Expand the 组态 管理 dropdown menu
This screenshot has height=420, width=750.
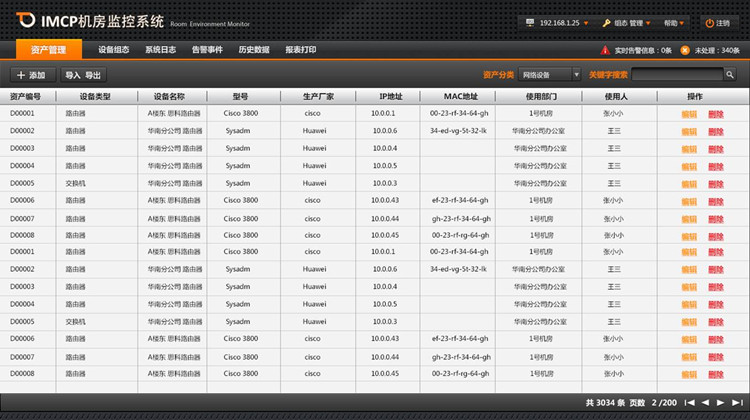coord(627,22)
